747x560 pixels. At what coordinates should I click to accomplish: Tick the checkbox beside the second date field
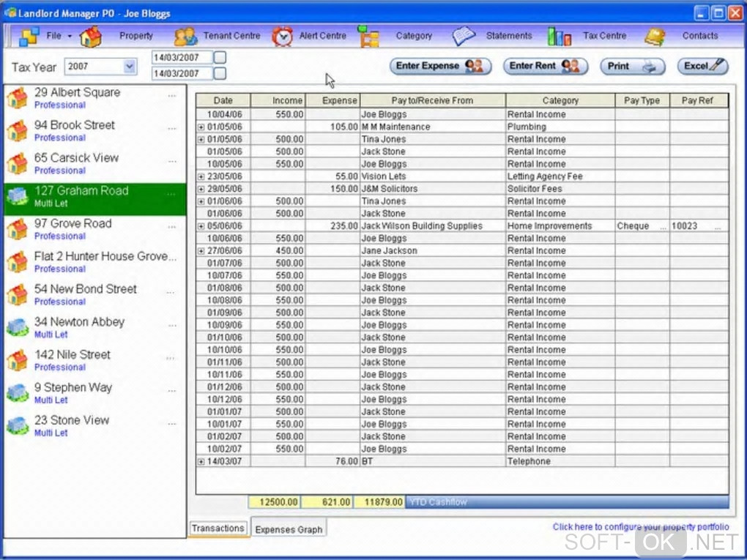pos(220,73)
